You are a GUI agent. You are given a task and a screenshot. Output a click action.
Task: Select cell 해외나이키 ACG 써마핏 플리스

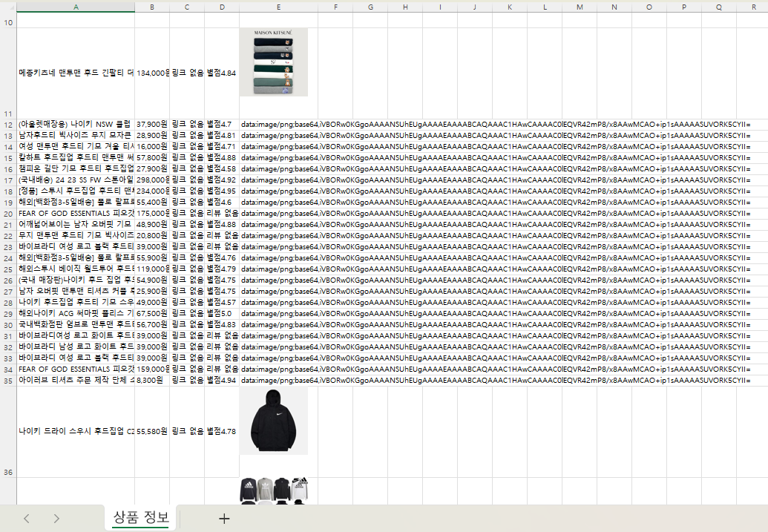[x=76, y=314]
